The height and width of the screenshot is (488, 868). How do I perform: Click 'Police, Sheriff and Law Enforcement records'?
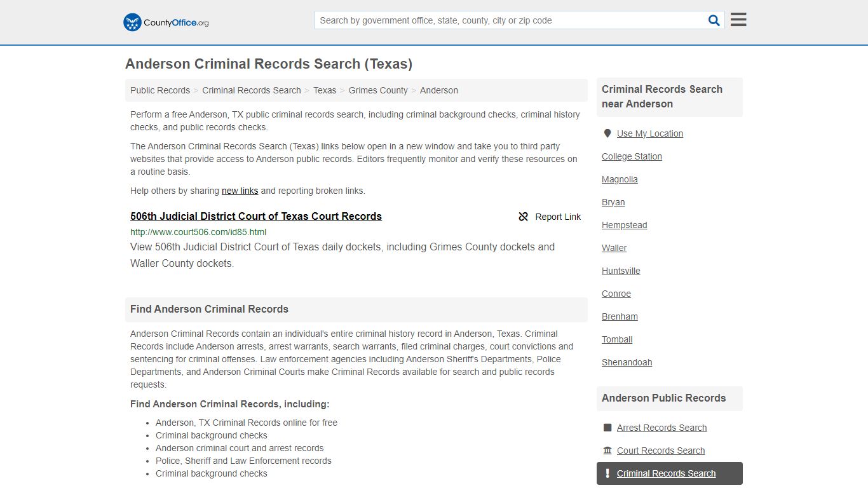243,461
